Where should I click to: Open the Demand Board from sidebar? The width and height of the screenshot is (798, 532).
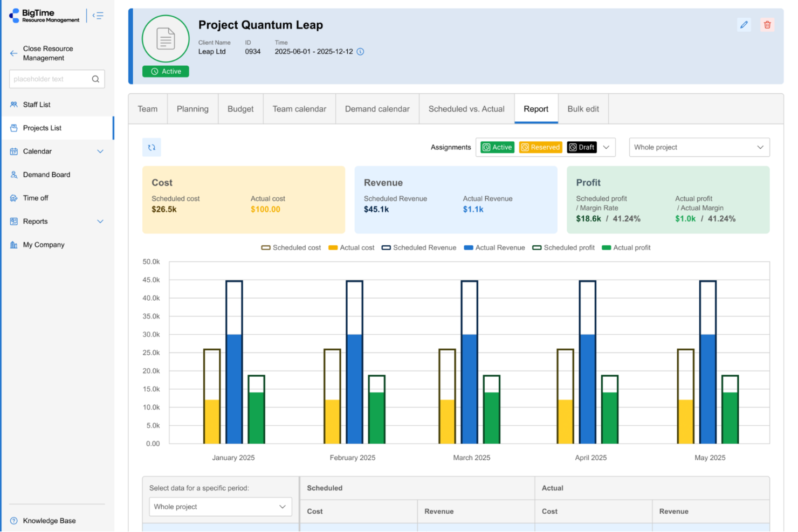coord(46,174)
